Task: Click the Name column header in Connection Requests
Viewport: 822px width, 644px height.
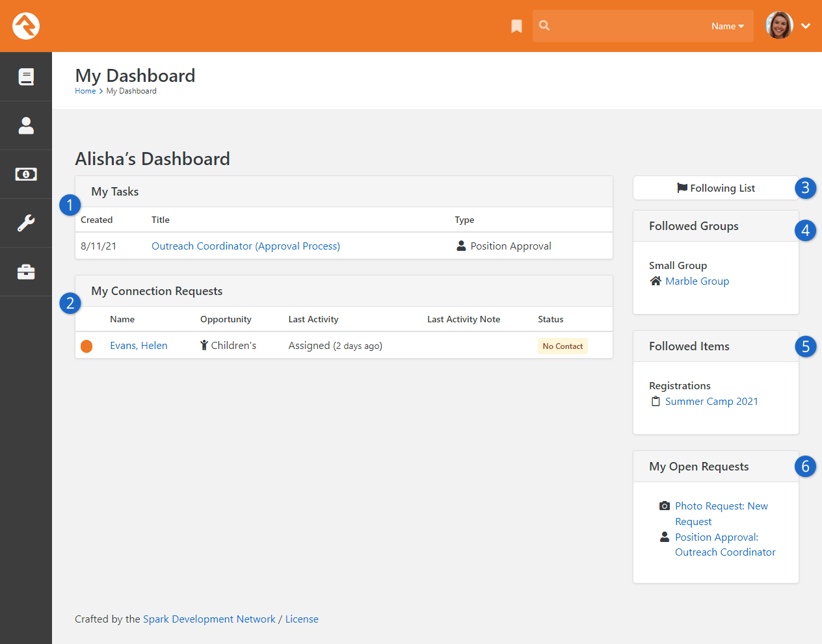Action: tap(122, 319)
